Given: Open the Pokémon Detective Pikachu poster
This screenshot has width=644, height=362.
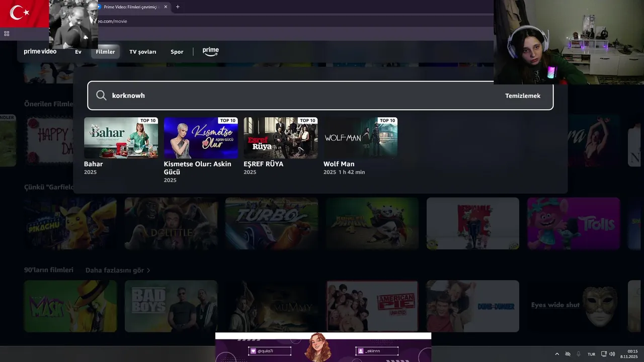Looking at the screenshot, I should coord(70,223).
